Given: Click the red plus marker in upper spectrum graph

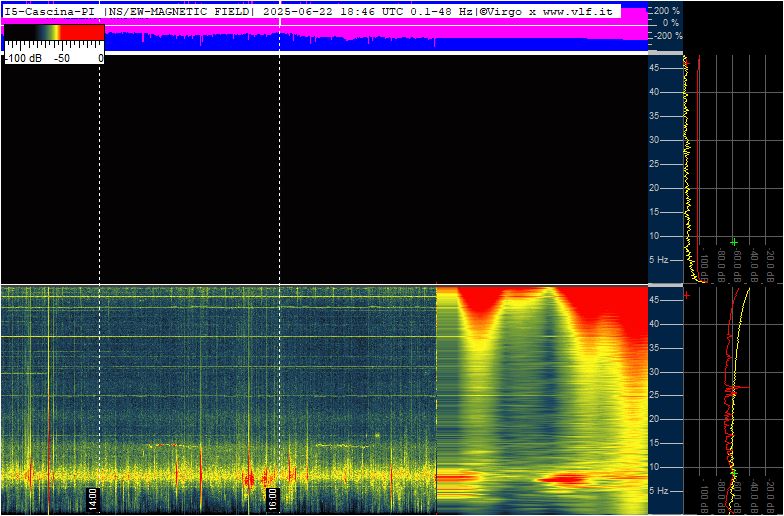Looking at the screenshot, I should coord(686,63).
